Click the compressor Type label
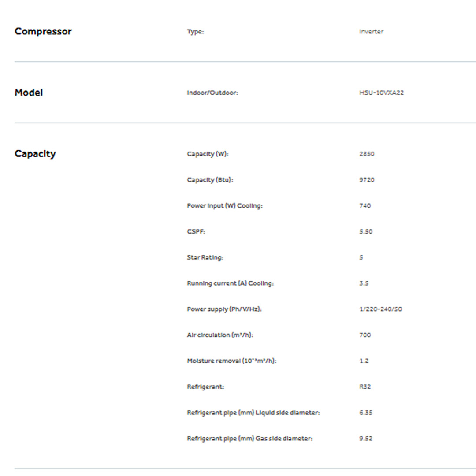This screenshot has height=476, width=476. click(195, 32)
